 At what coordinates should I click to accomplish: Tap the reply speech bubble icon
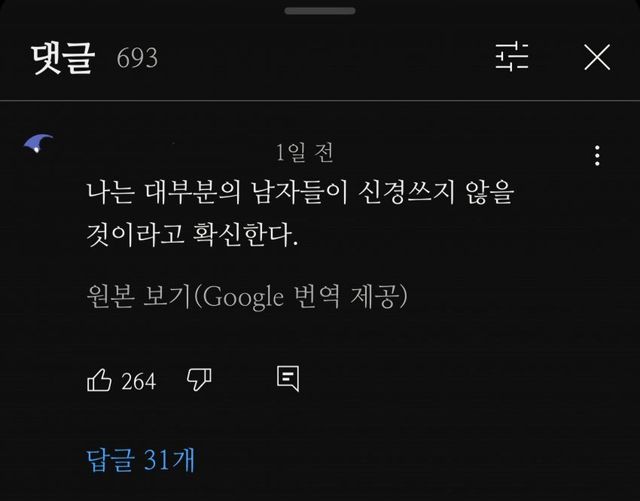(x=288, y=379)
